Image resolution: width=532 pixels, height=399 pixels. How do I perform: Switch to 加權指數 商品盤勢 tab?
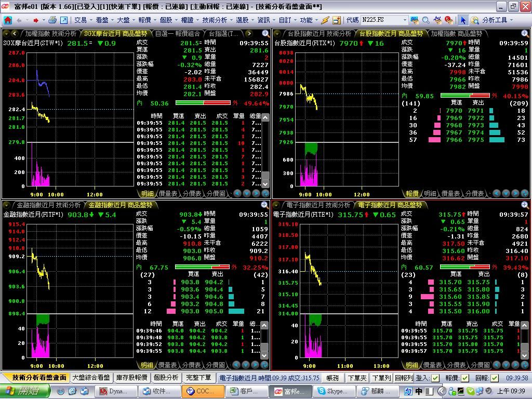coord(456,34)
